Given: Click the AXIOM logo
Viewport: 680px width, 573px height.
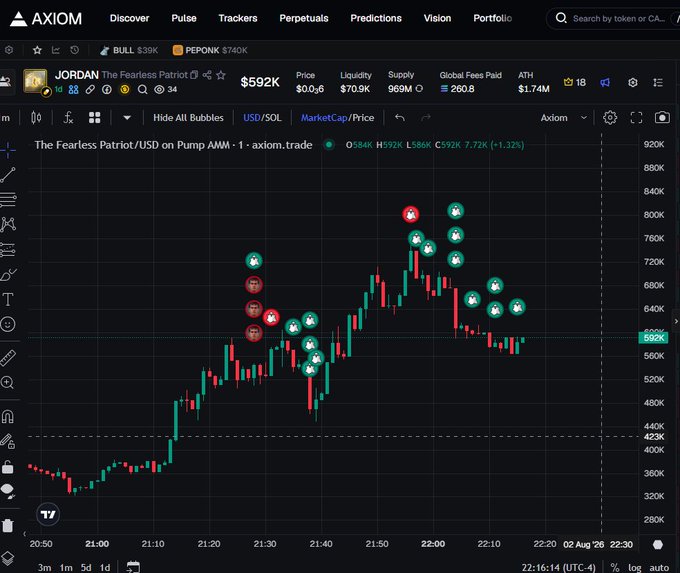Looking at the screenshot, I should (x=46, y=19).
